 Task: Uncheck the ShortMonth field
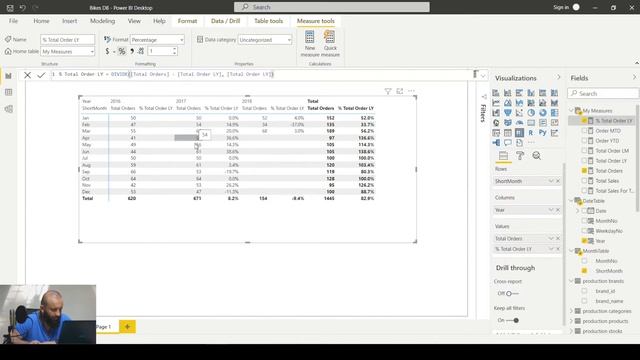(584, 271)
